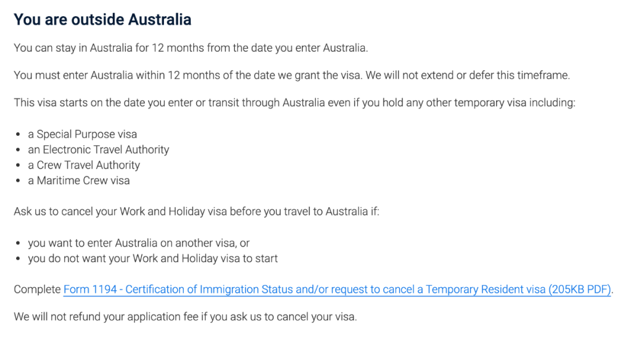The image size is (644, 346).
Task: Select the "a Special Purpose visa" list item
Action: pos(82,135)
